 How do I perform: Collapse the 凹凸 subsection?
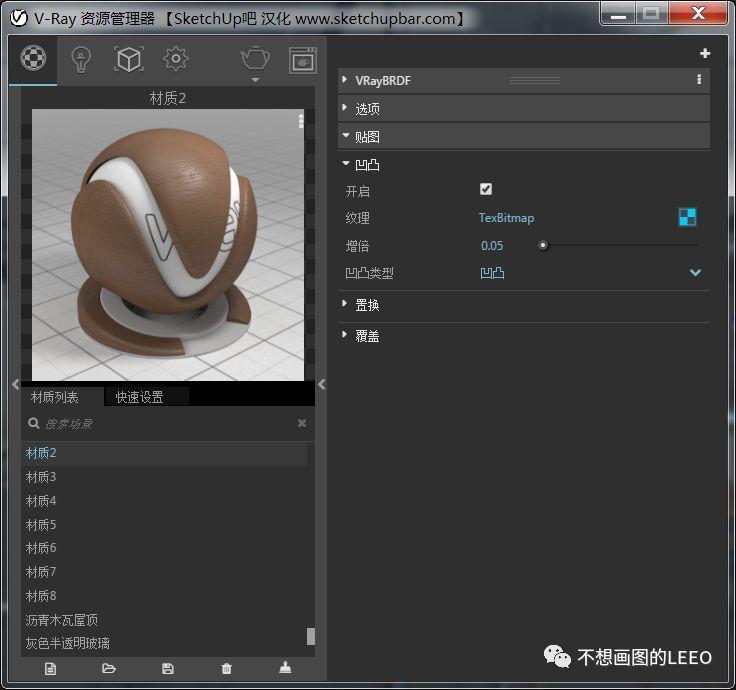346,163
